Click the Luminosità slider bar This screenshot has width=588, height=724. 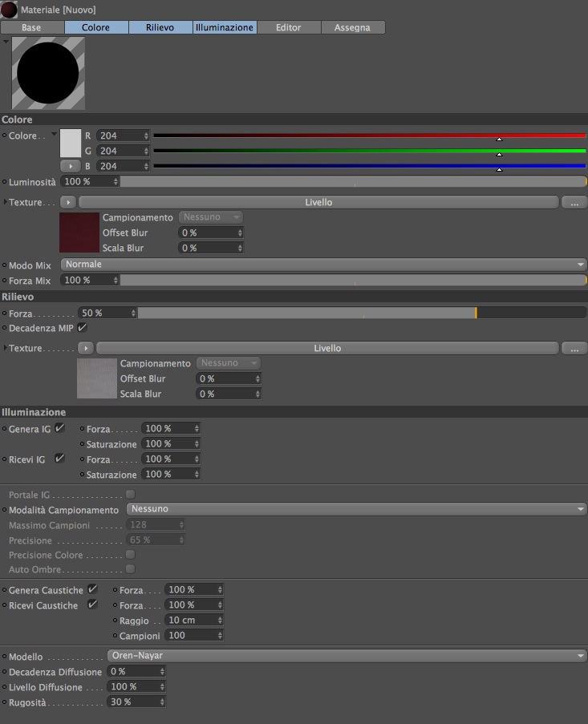[x=353, y=181]
